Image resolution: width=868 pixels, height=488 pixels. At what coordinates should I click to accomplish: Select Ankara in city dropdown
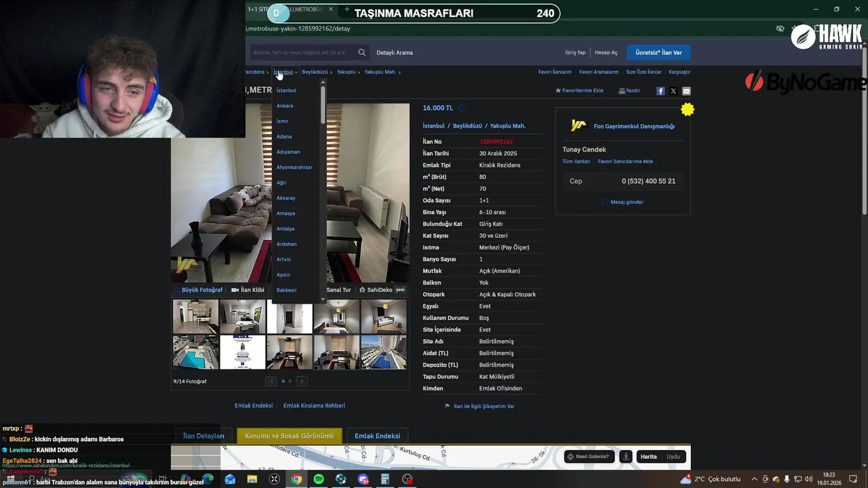[x=285, y=106]
